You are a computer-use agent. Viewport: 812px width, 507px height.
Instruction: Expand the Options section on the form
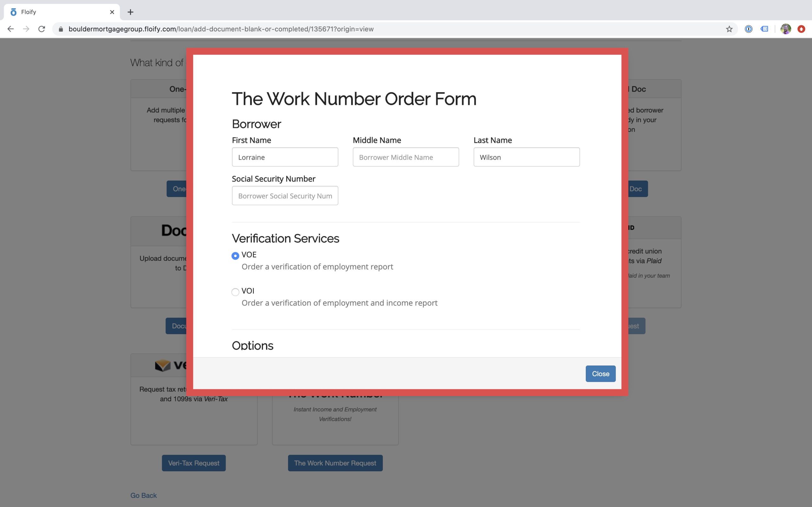coord(252,345)
